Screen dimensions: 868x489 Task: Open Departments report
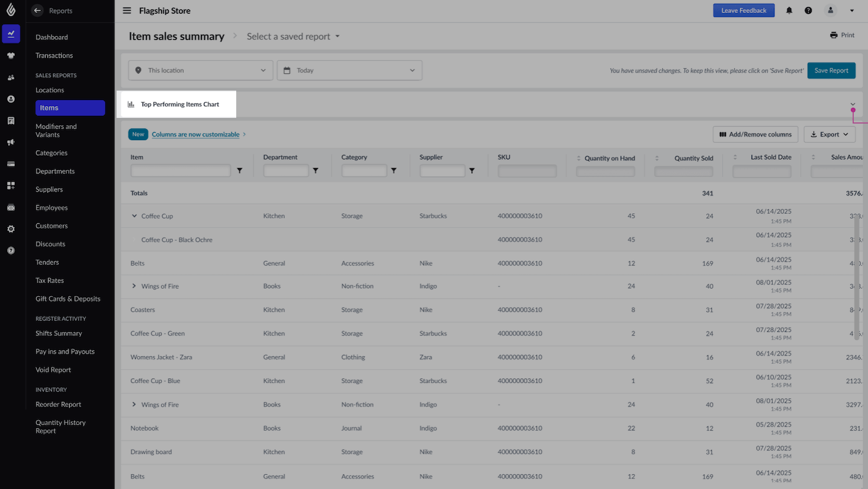coord(55,171)
